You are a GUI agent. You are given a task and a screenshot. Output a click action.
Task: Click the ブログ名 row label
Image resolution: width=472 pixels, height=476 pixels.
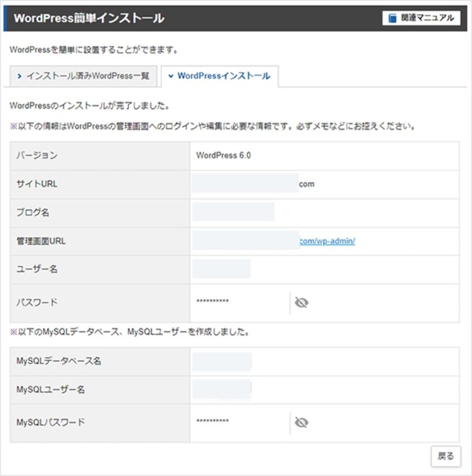point(33,212)
